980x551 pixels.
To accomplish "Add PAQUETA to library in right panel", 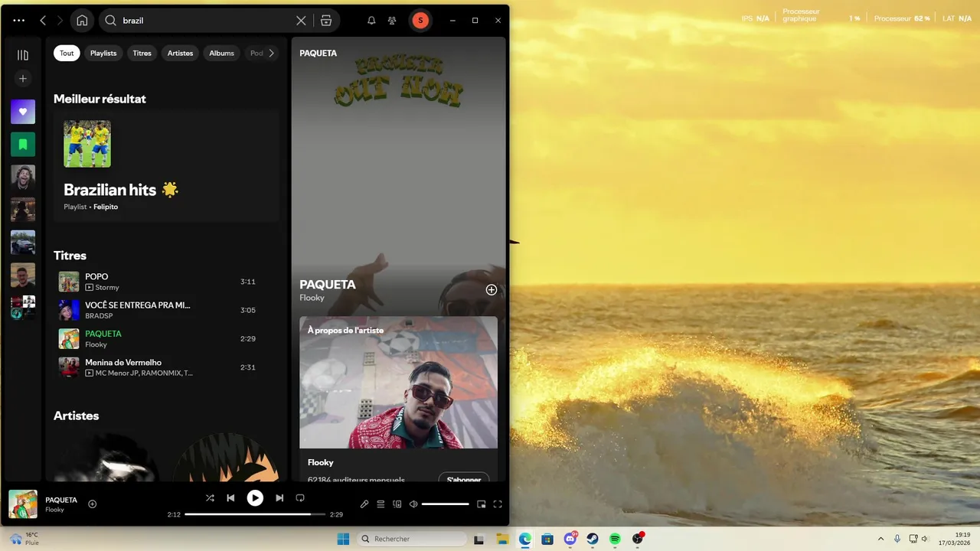I will point(492,290).
